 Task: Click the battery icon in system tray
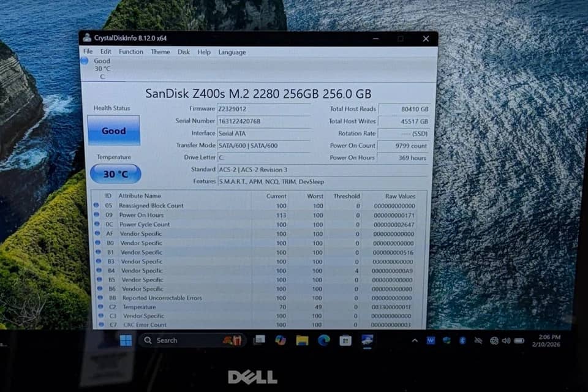coord(519,341)
